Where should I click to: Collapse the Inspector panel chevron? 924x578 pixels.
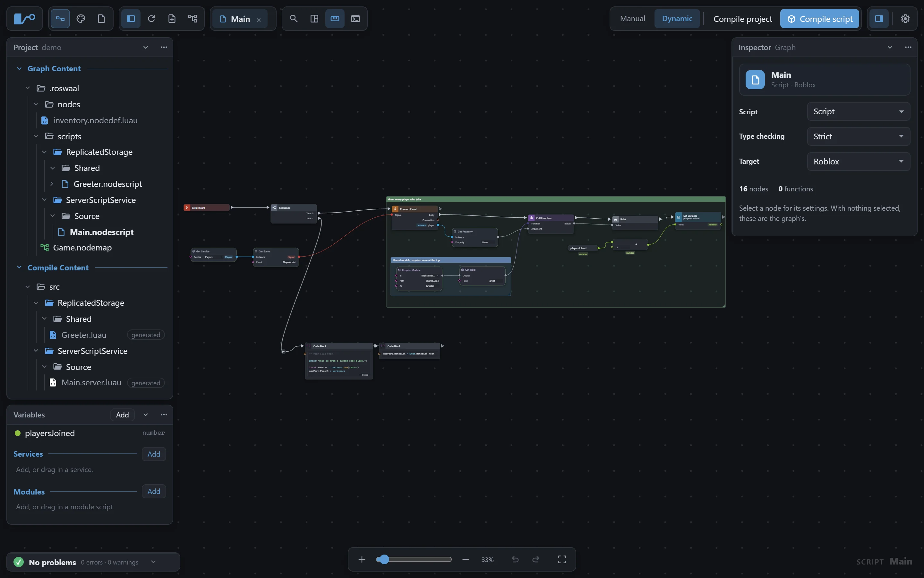coord(890,48)
